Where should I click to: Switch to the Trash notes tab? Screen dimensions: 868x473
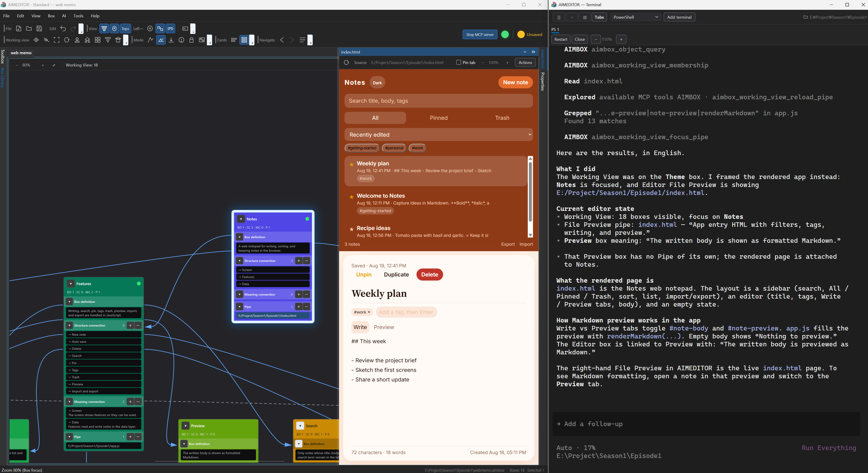click(x=502, y=118)
